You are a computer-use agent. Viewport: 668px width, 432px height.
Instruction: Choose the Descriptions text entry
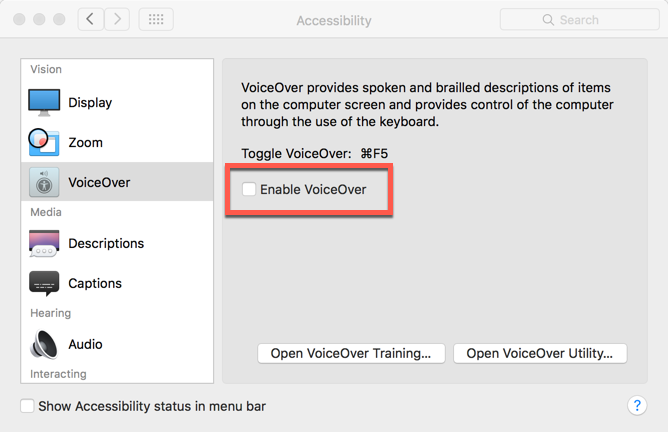(x=106, y=243)
